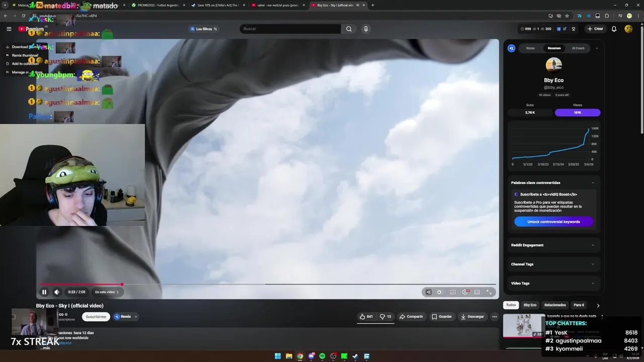Start voice search with microphone icon
Image resolution: width=644 pixels, height=362 pixels.
point(366,29)
